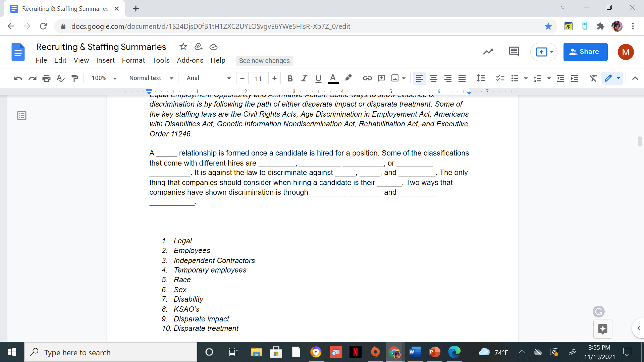Click the Undo icon

(x=18, y=78)
